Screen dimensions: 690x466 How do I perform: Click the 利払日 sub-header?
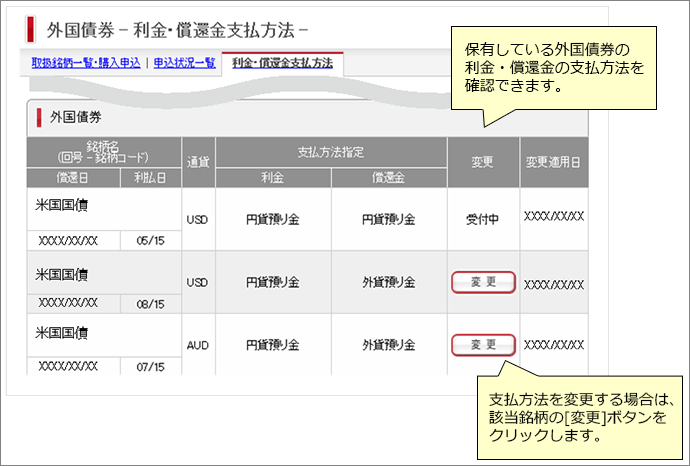150,177
